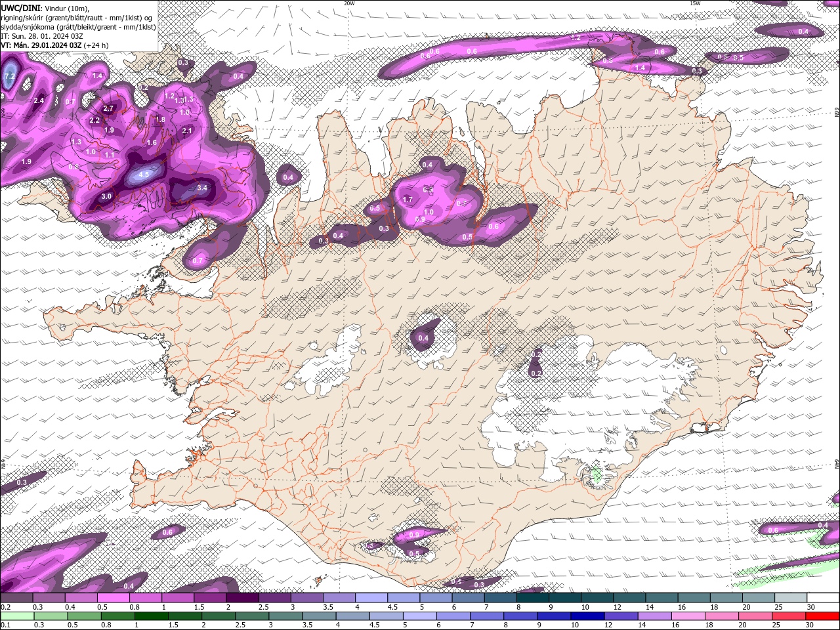Pick the upper legend swatch between 25 and 30
Image resolution: width=840 pixels, height=630 pixels.
790,598
